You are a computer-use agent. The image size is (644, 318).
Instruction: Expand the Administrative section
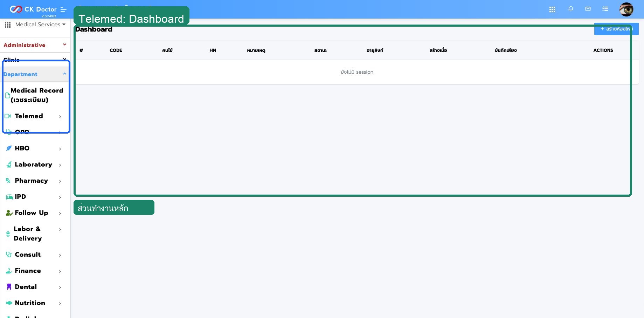pos(35,45)
